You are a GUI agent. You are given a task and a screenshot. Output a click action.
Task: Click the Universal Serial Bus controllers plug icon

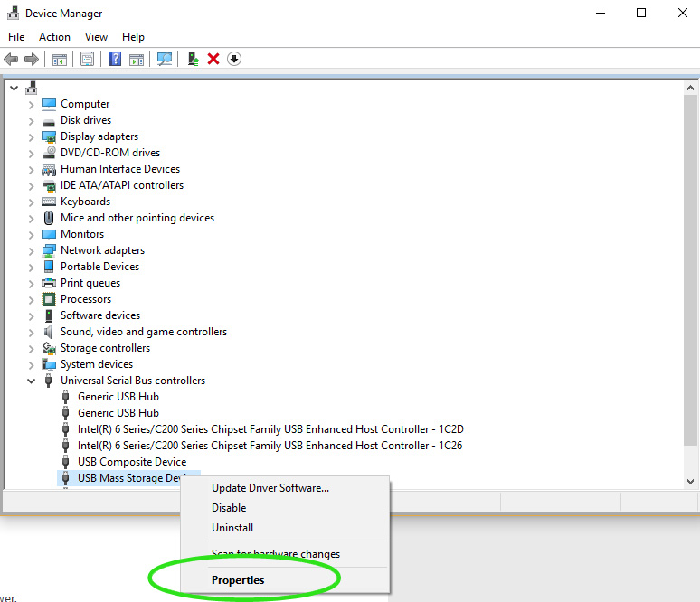(49, 381)
